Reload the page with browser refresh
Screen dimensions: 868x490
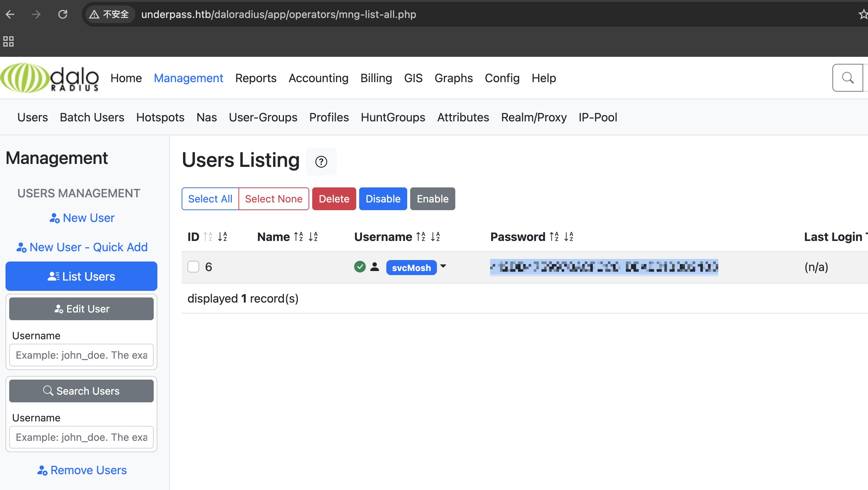tap(63, 14)
